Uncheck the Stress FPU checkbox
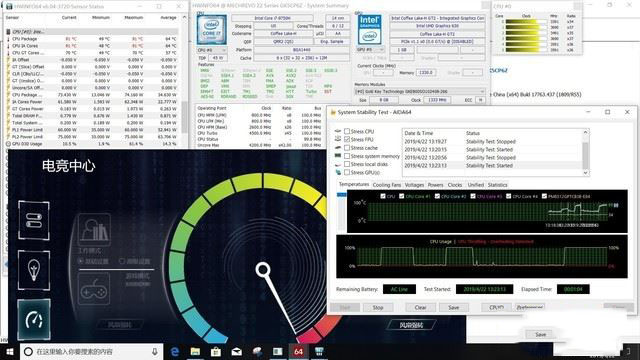This screenshot has width=640, height=360. [x=347, y=140]
